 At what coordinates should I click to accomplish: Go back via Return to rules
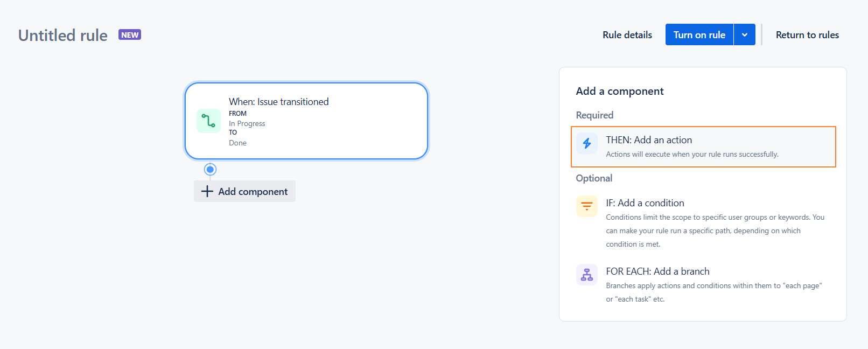pos(807,35)
